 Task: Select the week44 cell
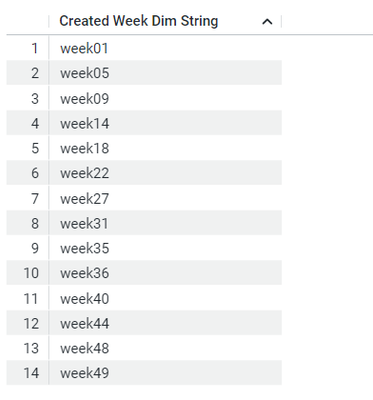coord(165,323)
